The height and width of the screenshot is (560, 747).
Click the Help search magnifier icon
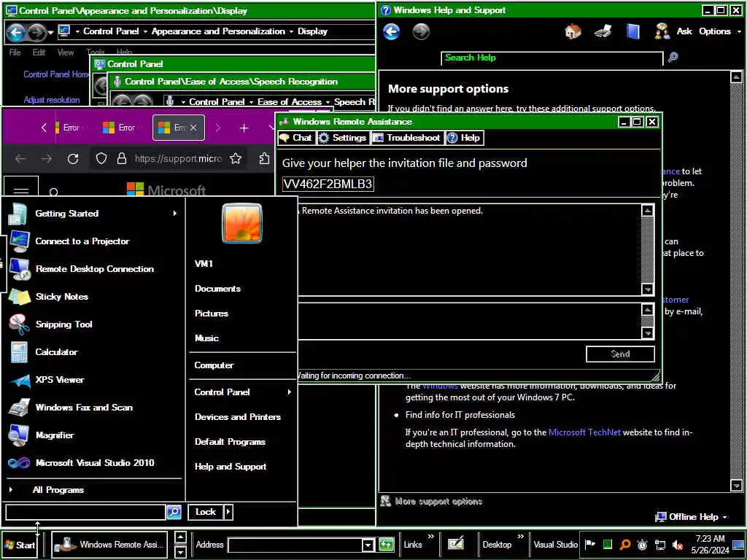[x=673, y=58]
